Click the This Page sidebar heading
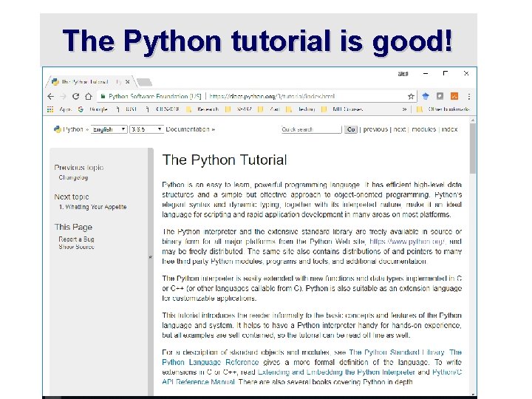This screenshot has width=532, height=399. [73, 227]
